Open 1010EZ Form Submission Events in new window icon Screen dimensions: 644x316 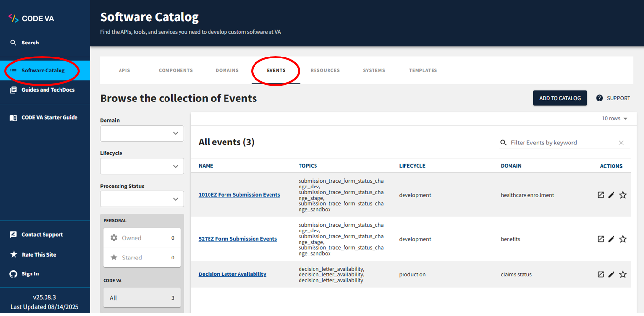[x=600, y=195]
